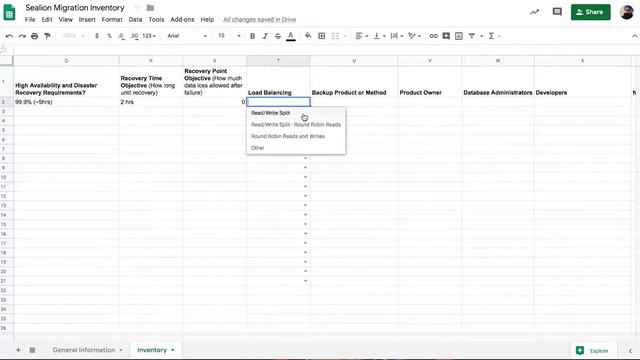This screenshot has width=640, height=360.
Task: Collapse the toolbar with chevron
Action: coord(634,36)
